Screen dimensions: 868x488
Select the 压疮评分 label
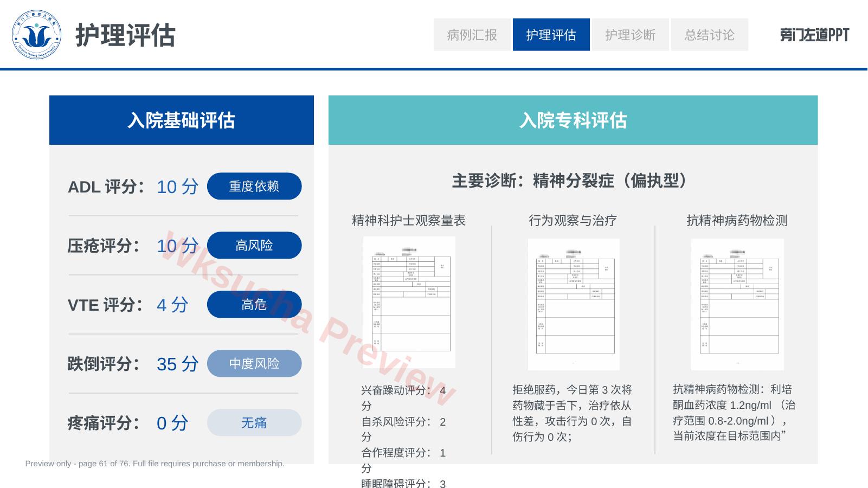[104, 246]
